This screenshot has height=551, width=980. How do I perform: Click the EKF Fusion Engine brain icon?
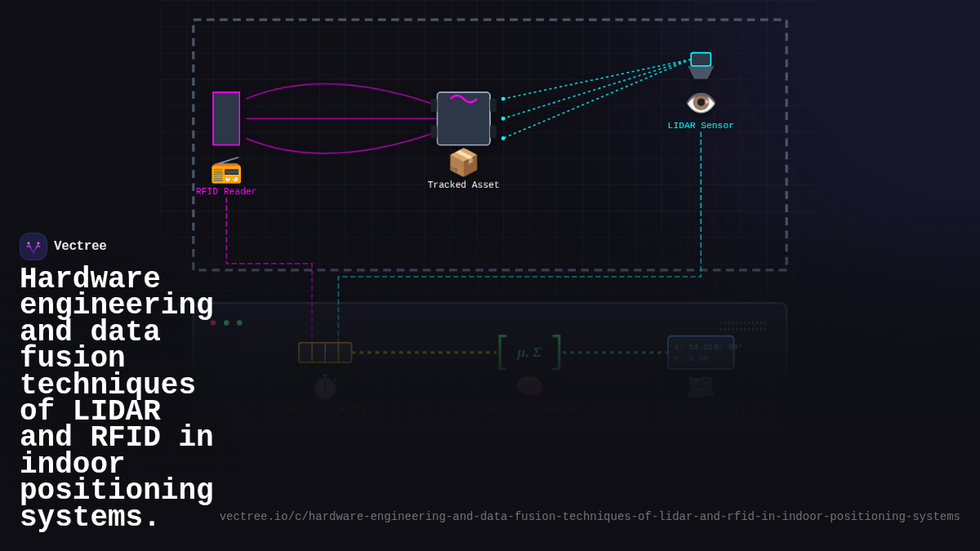pos(530,387)
